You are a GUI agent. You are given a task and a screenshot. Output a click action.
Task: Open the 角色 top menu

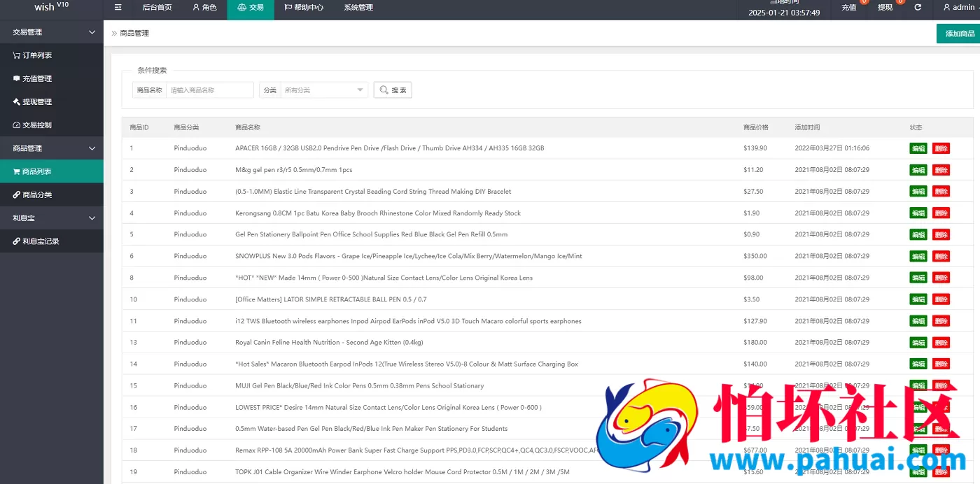(204, 8)
